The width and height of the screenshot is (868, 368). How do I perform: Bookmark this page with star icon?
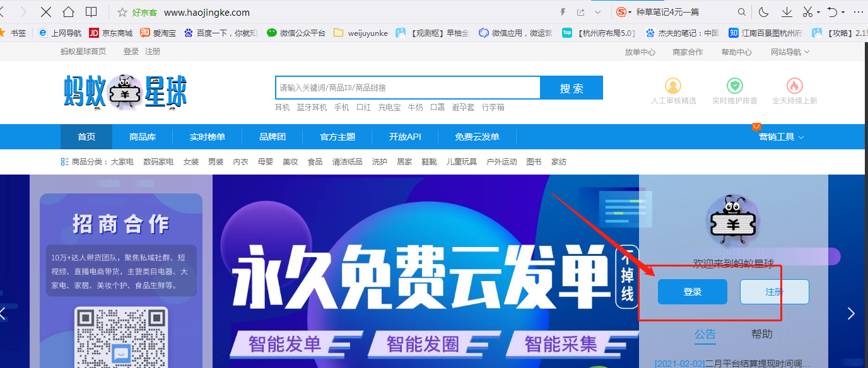click(x=122, y=12)
